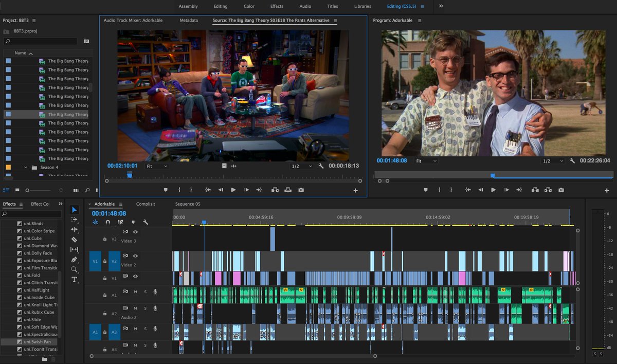
Task: Open button editor plus in Source Monitor
Action: 355,190
